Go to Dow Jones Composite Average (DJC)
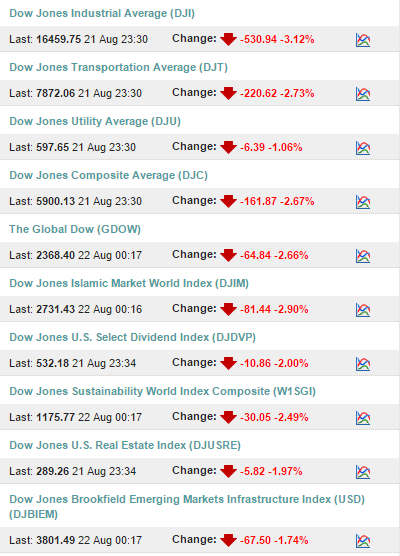 coord(109,175)
